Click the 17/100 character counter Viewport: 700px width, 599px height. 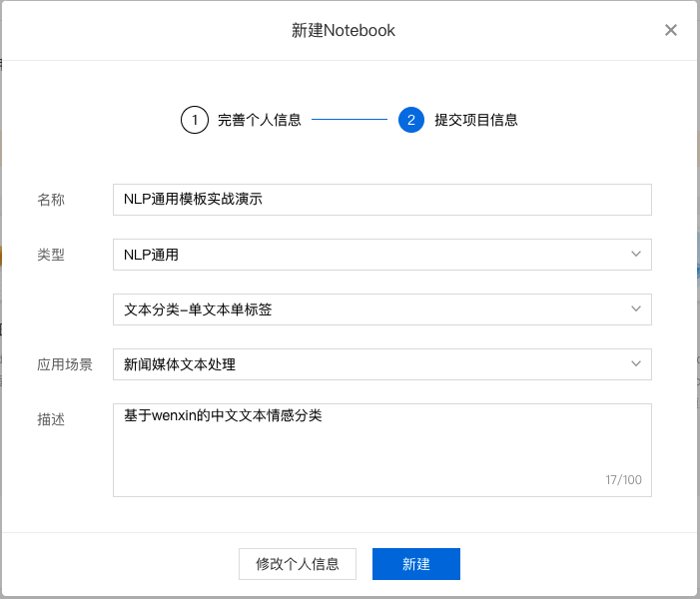tap(624, 480)
